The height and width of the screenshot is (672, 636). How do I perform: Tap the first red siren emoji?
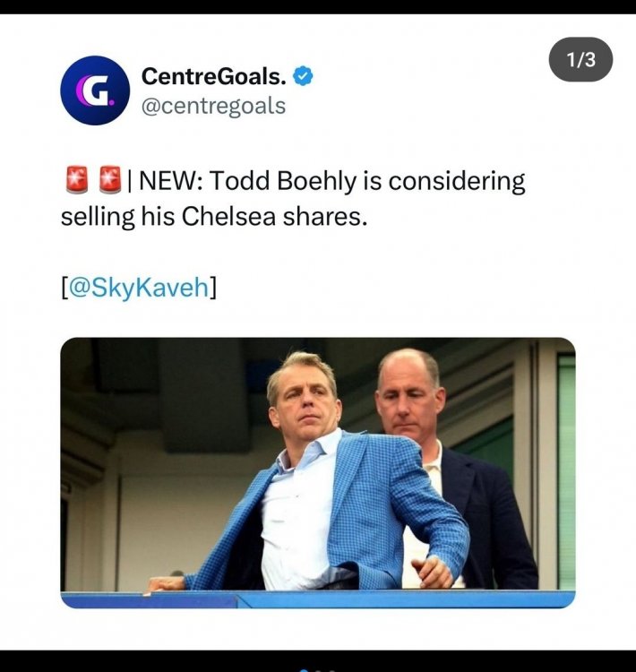click(75, 182)
